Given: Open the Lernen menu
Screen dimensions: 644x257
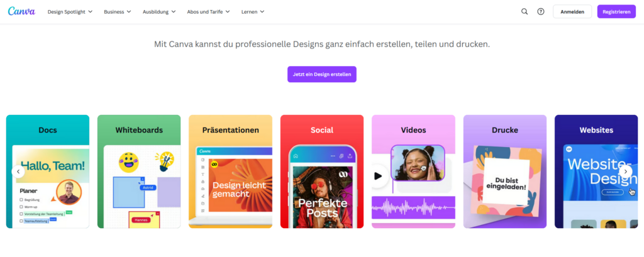Looking at the screenshot, I should click(x=253, y=11).
